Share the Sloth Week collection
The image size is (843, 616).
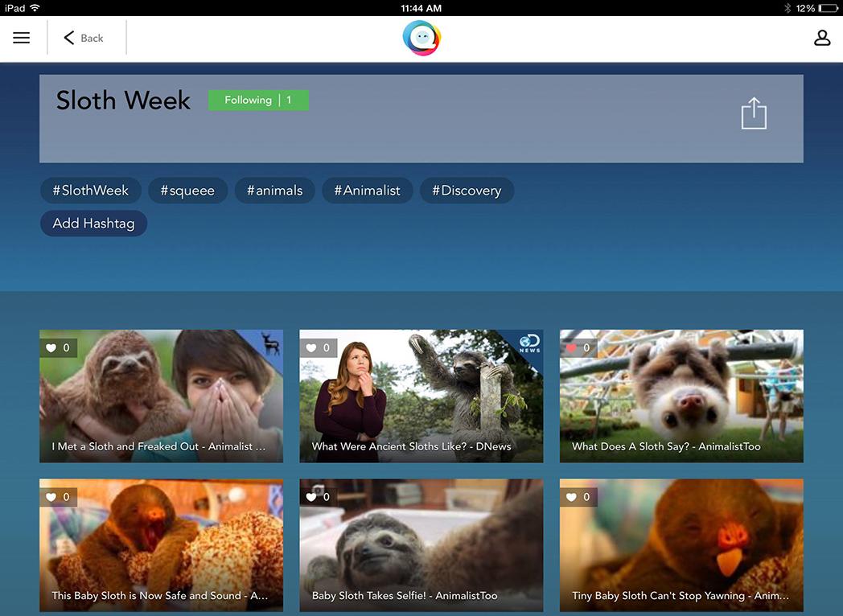tap(754, 113)
